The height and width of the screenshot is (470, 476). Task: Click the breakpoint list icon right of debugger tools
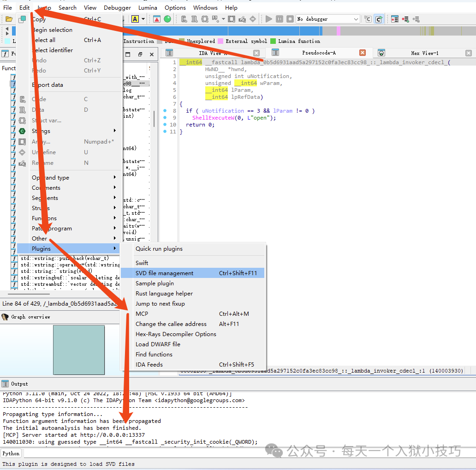coord(395,19)
